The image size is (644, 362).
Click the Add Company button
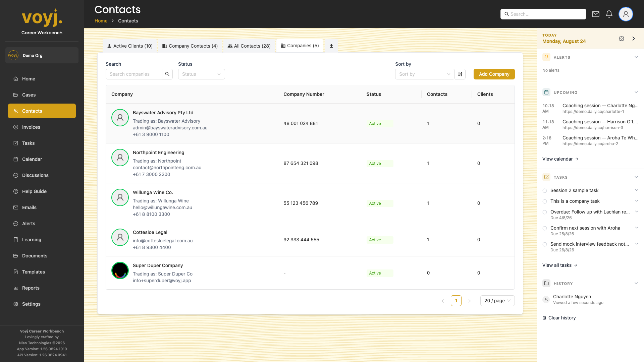pyautogui.click(x=494, y=74)
